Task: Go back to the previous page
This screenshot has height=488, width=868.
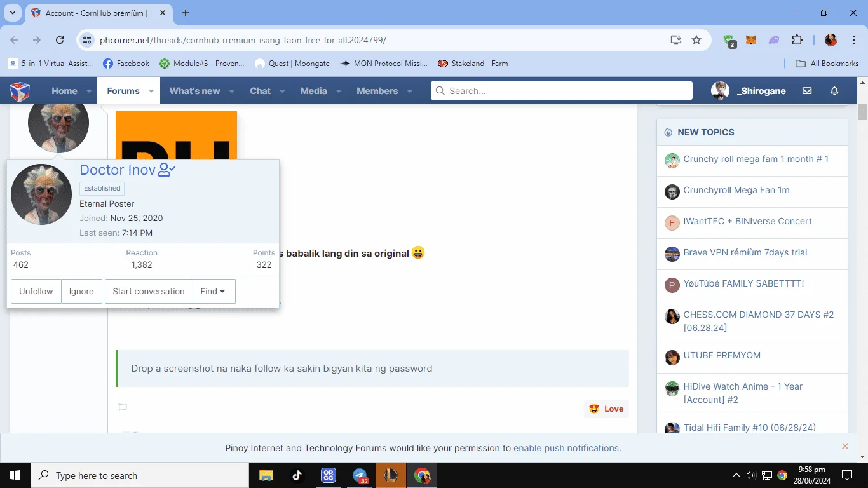Action: [x=14, y=40]
